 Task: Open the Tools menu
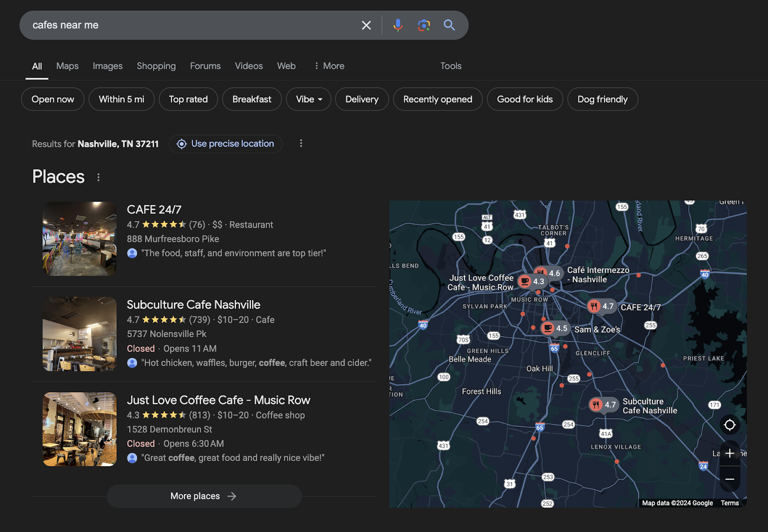(x=450, y=66)
